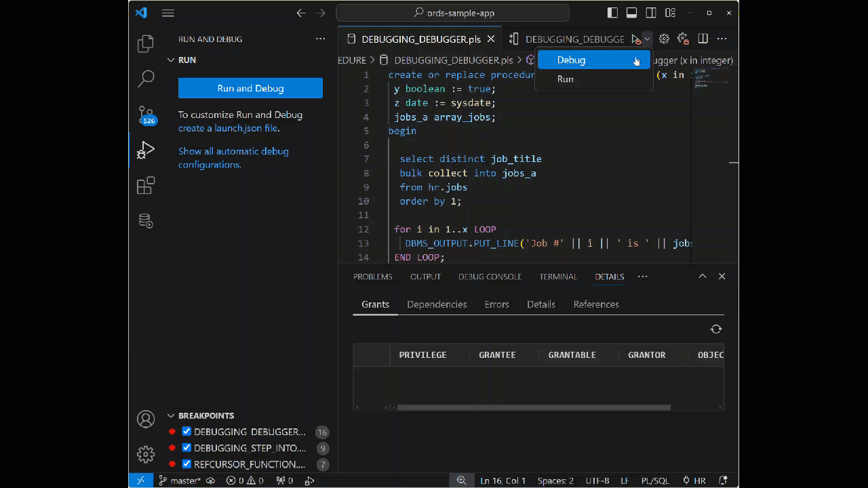868x488 pixels.
Task: Click the grants table horizontal scrollbar
Action: tap(534, 407)
